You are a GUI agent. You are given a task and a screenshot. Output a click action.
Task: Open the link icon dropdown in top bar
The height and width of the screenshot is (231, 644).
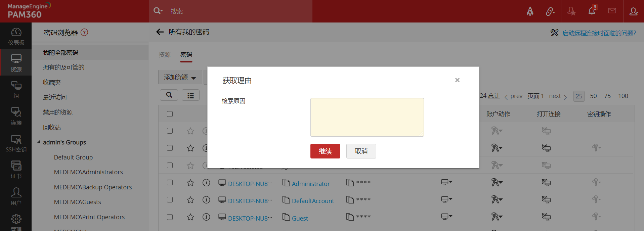click(x=550, y=11)
